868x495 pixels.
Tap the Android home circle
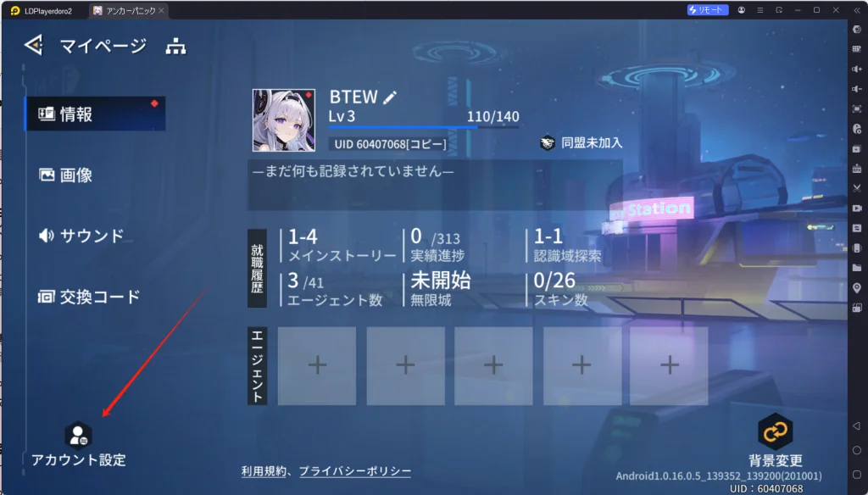tap(856, 450)
